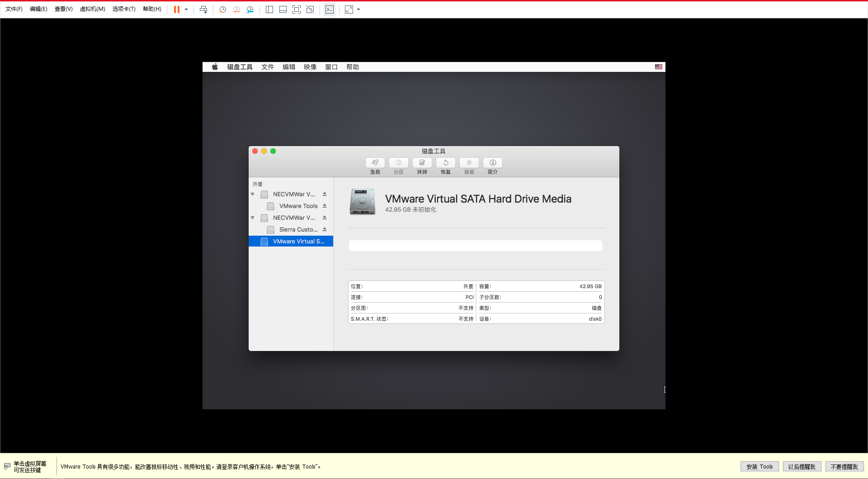Click the console view terminal icon

pyautogui.click(x=330, y=9)
